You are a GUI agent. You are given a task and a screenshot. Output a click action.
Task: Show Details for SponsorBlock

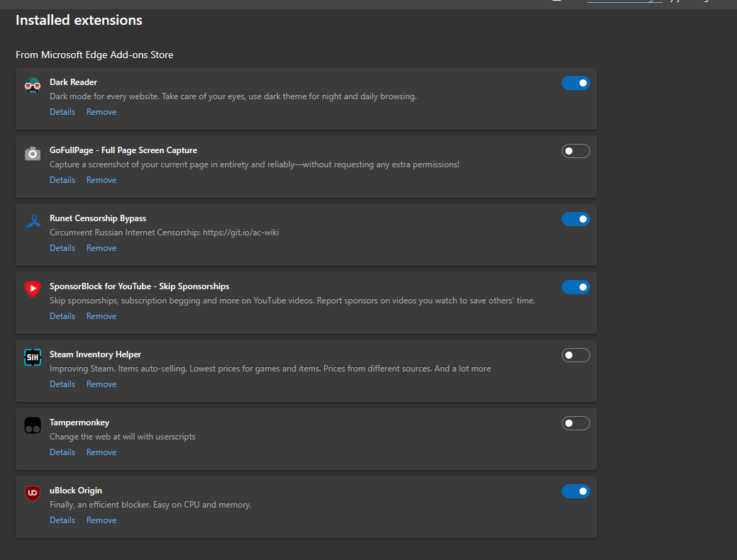click(62, 316)
